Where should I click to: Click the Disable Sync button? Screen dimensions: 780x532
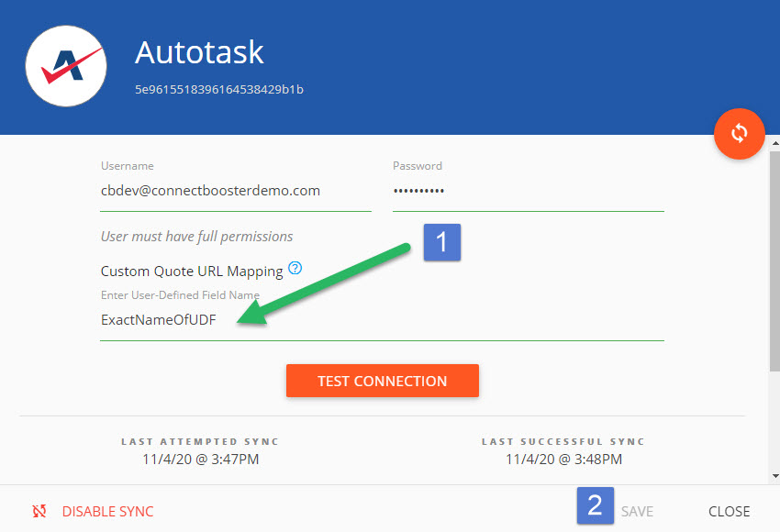tap(107, 512)
